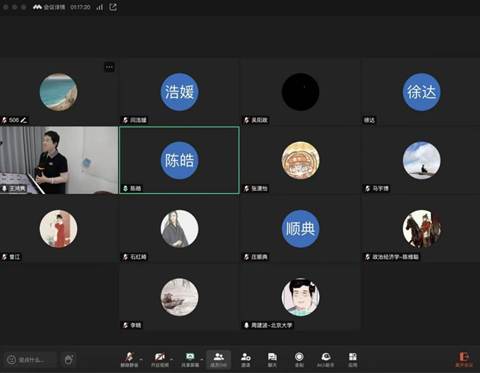Unmute the microphone in the bottom toolbar
Image resolution: width=480 pixels, height=373 pixels.
point(129,359)
